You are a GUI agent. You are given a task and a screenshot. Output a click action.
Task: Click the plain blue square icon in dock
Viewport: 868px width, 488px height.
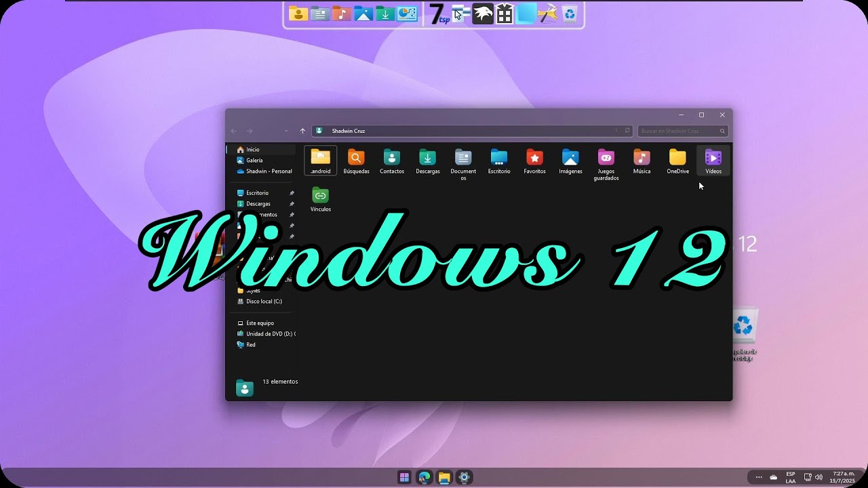tap(526, 14)
